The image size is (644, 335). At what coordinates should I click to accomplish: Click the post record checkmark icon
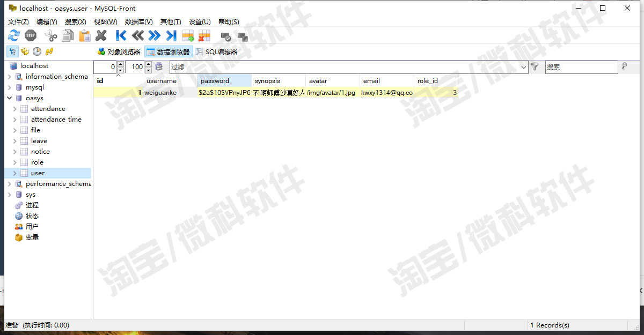226,36
